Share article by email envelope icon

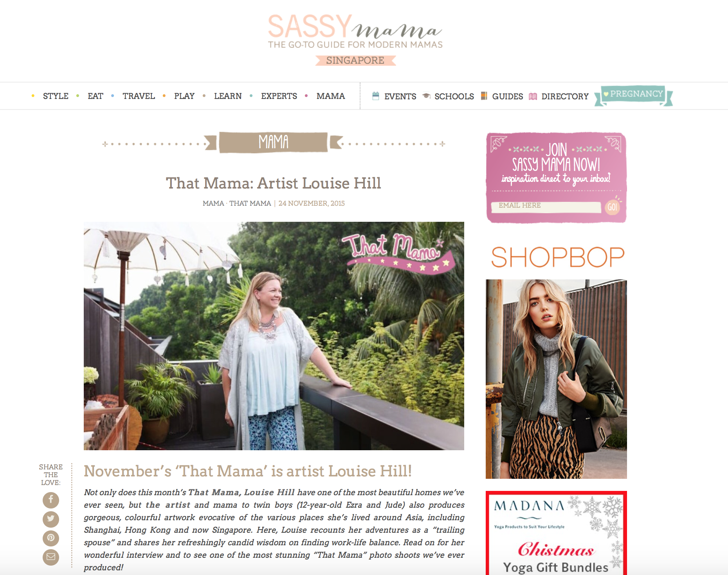(51, 557)
